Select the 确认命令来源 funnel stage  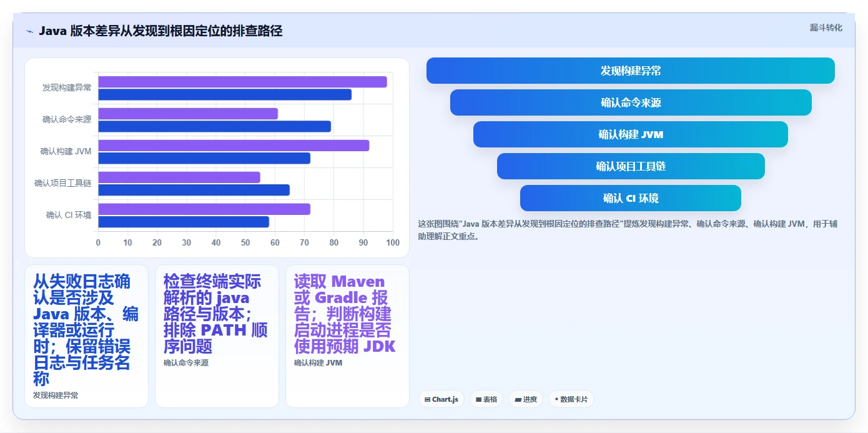[x=631, y=102]
